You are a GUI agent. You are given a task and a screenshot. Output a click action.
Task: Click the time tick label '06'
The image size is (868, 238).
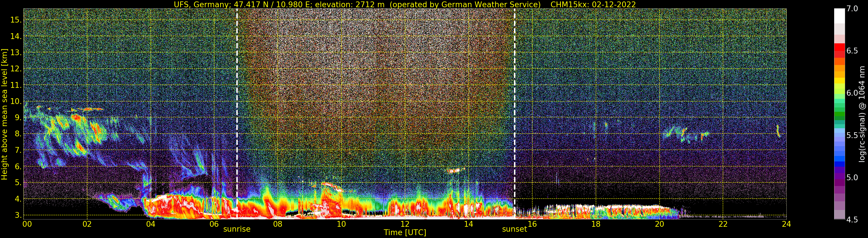pos(214,224)
